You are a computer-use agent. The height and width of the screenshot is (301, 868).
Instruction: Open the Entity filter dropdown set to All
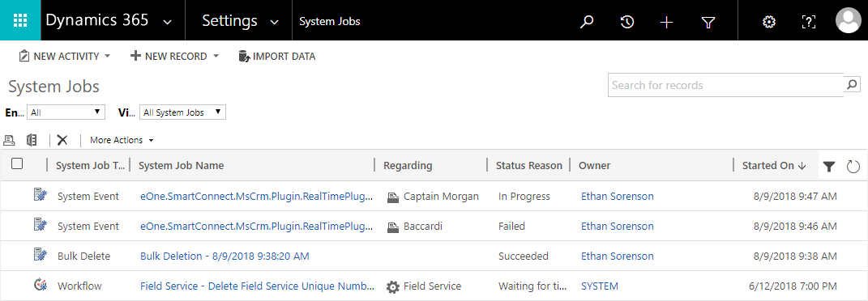(66, 112)
